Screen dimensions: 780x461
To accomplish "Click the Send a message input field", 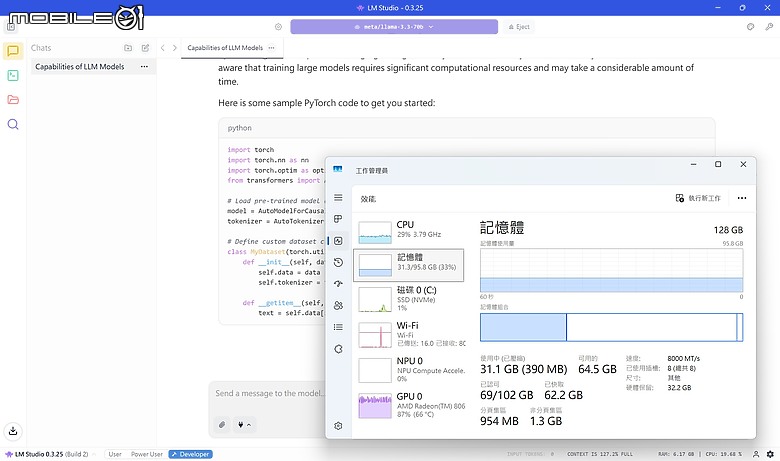I will [270, 393].
